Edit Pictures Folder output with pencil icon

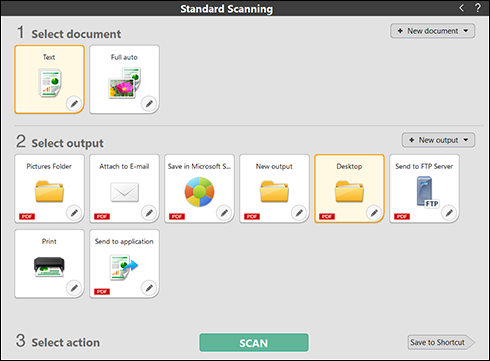pyautogui.click(x=74, y=212)
